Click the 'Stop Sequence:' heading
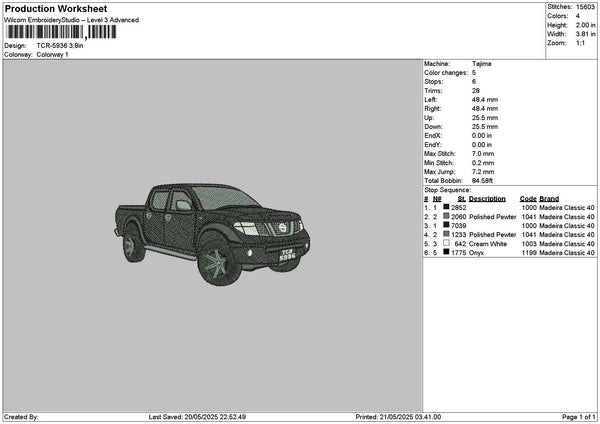This screenshot has width=600, height=424. click(x=447, y=190)
